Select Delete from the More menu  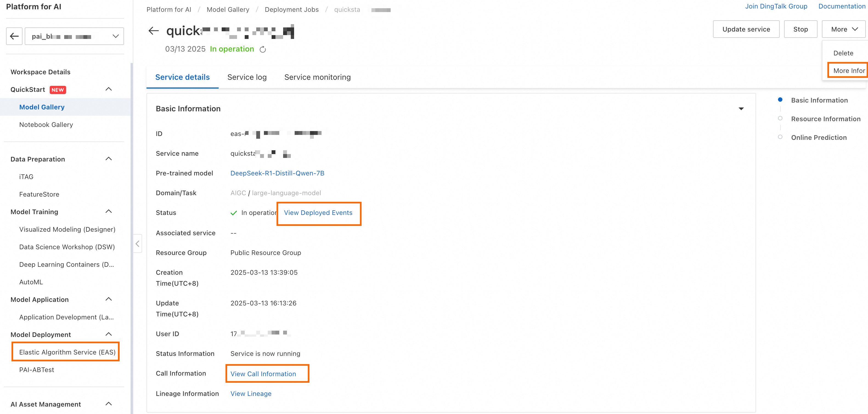pyautogui.click(x=843, y=53)
